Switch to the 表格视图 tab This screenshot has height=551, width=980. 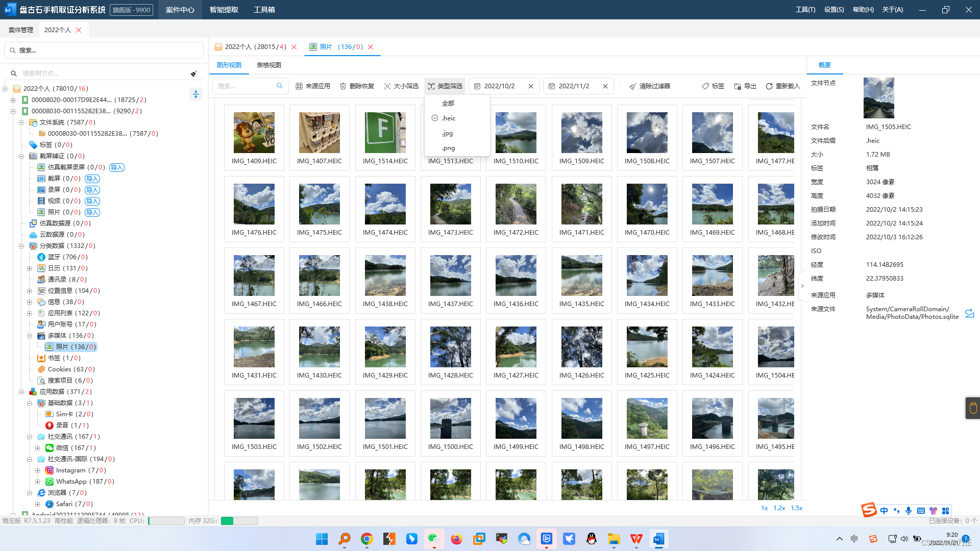click(268, 65)
